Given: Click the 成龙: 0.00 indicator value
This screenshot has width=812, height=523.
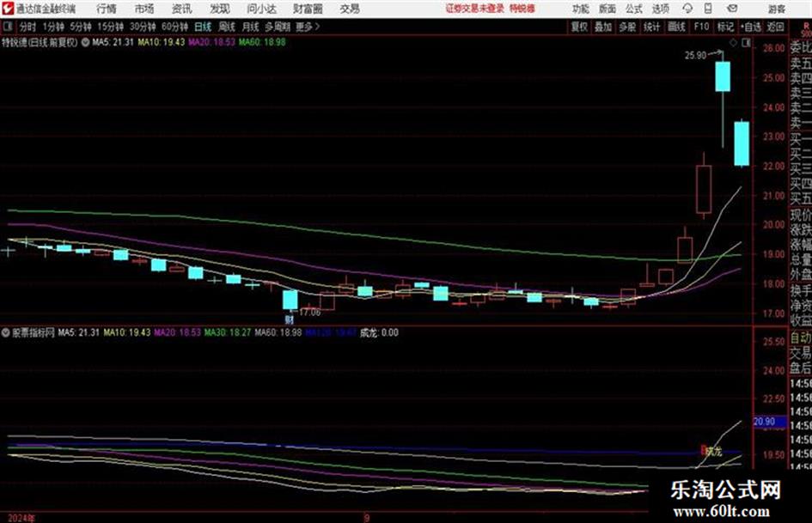Looking at the screenshot, I should point(379,333).
